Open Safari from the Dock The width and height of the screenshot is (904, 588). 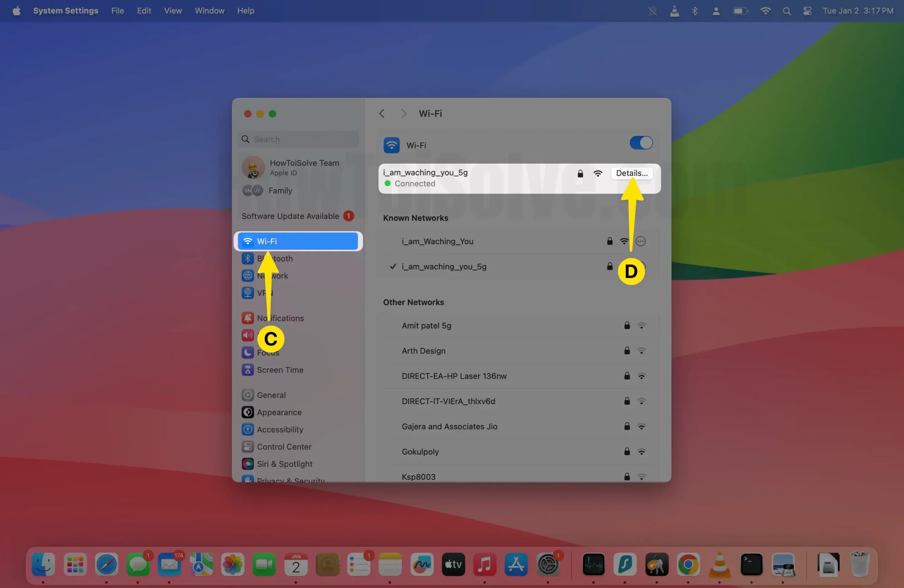point(106,564)
